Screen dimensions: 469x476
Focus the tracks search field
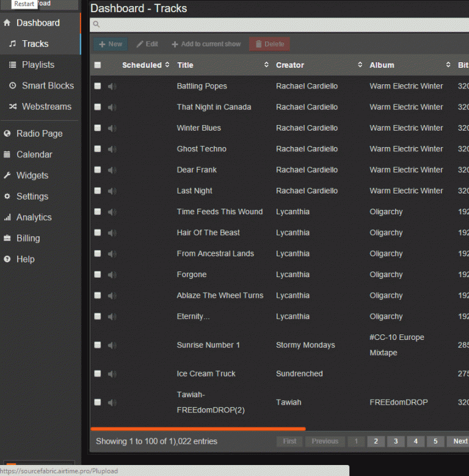[280, 24]
